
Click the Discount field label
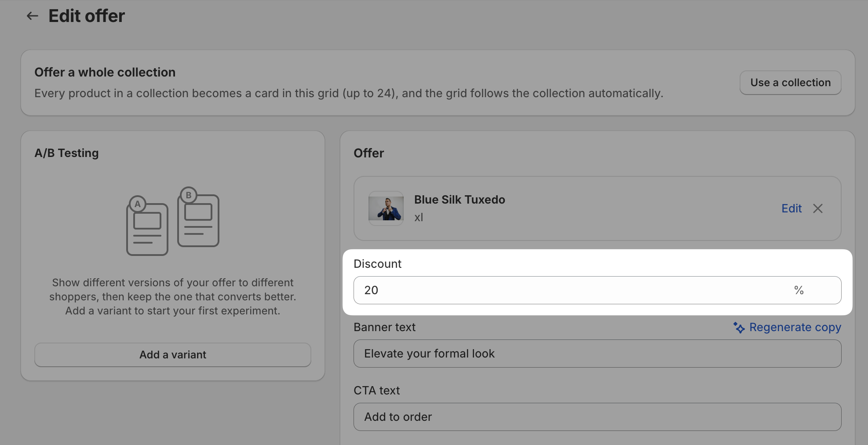coord(378,264)
